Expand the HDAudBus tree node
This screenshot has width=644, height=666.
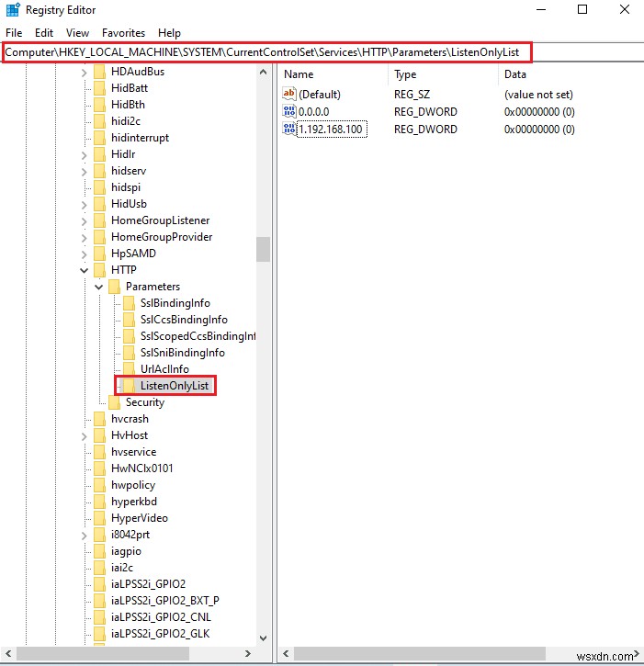[x=85, y=73]
